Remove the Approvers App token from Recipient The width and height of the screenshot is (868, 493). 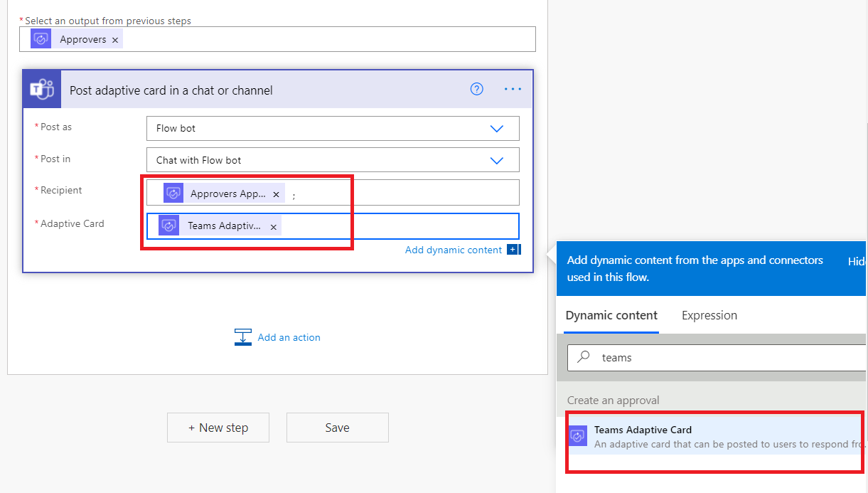coord(277,194)
